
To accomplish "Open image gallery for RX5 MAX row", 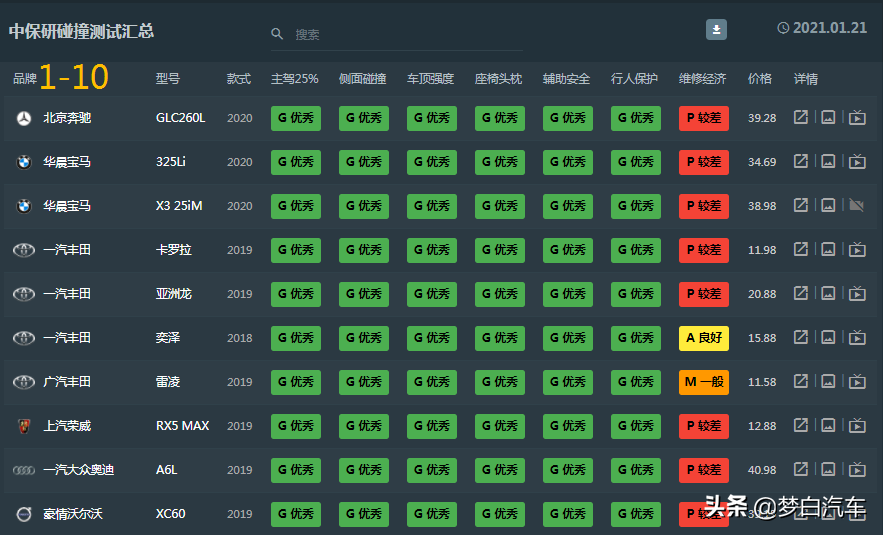I will point(828,425).
